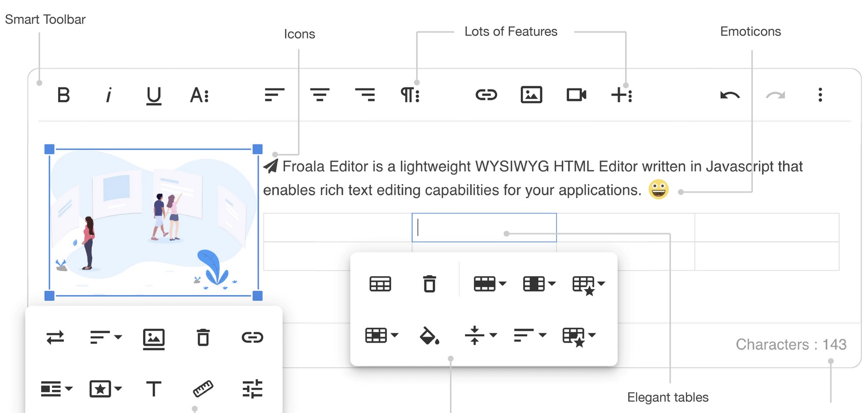Open the More Paragraph options icon
The image size is (868, 413).
click(410, 95)
